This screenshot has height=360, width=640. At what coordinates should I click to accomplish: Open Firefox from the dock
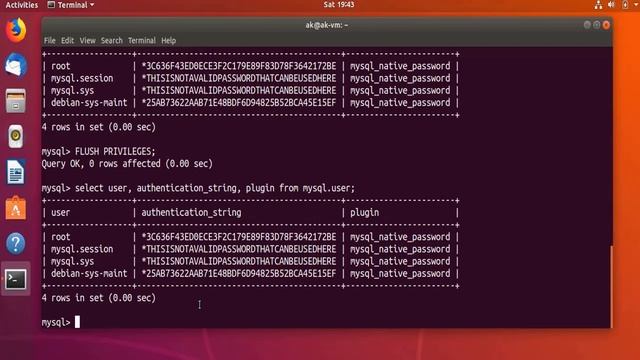[x=16, y=30]
